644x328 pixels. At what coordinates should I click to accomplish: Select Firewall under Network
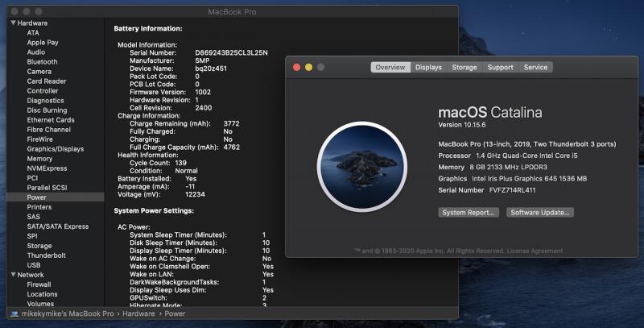pos(39,284)
